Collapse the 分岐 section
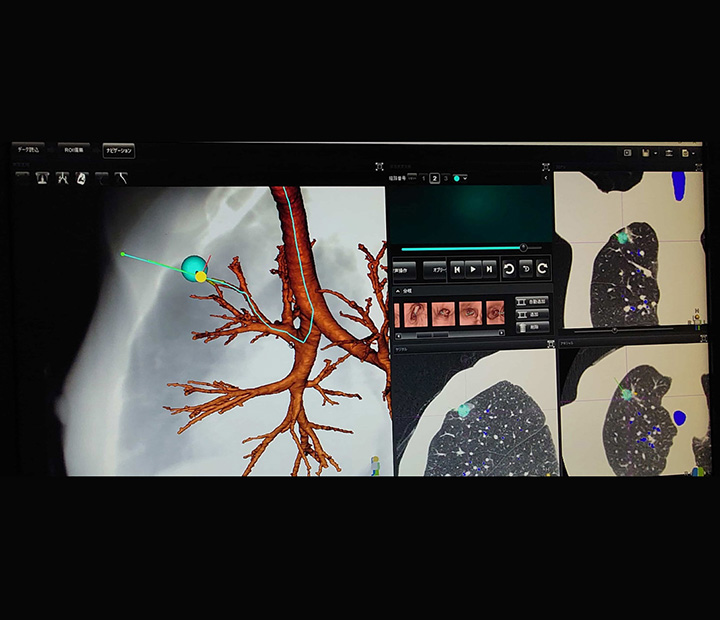 (399, 291)
